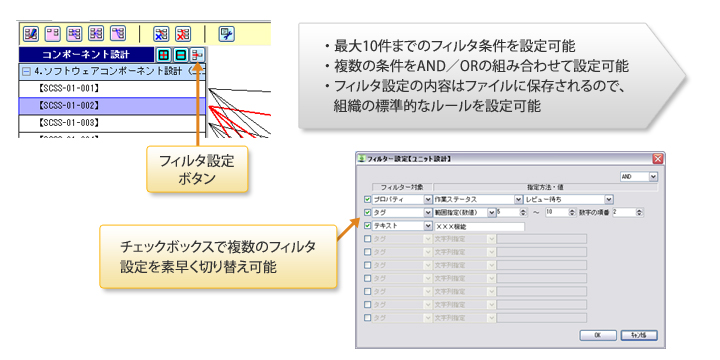Click the ×××機能 text input field
Screen dimensions: 720x360
click(479, 226)
